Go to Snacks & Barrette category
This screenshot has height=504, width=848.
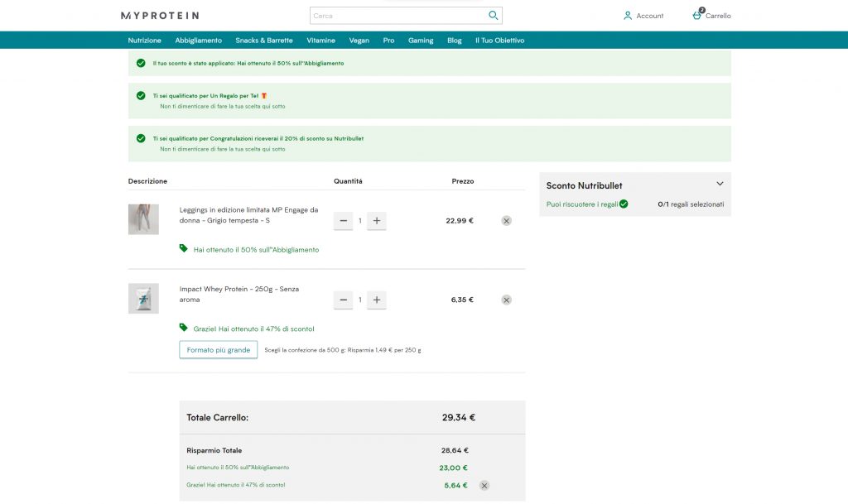(x=264, y=41)
